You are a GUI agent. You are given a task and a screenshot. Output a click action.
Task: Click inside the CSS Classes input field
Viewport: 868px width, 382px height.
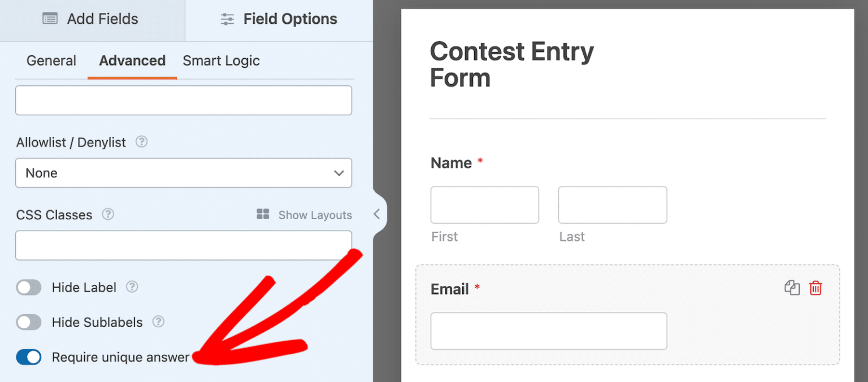click(184, 245)
